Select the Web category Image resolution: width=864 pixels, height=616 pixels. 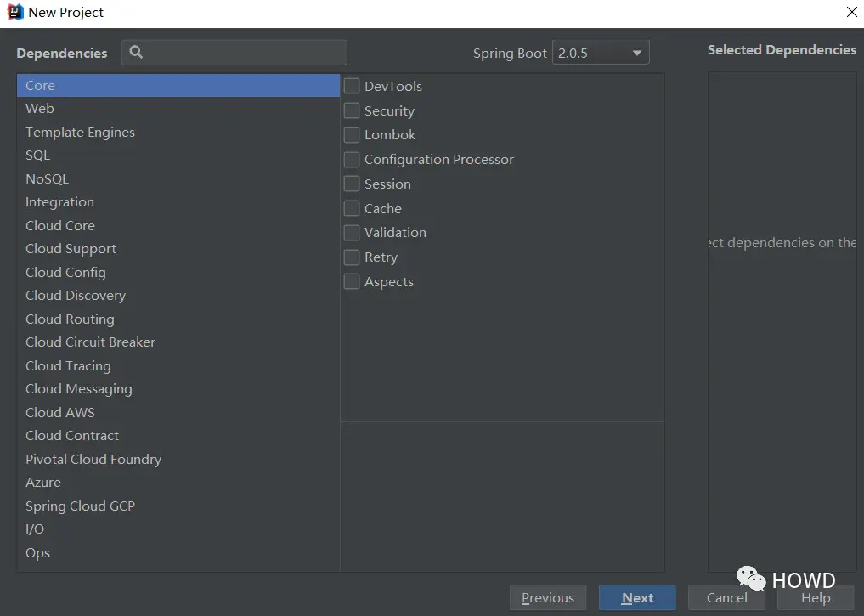point(178,109)
